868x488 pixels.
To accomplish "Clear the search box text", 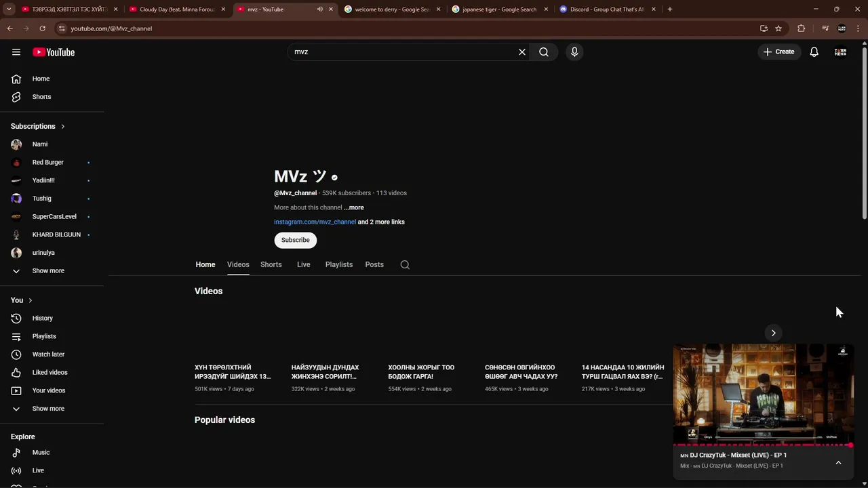I will [522, 52].
